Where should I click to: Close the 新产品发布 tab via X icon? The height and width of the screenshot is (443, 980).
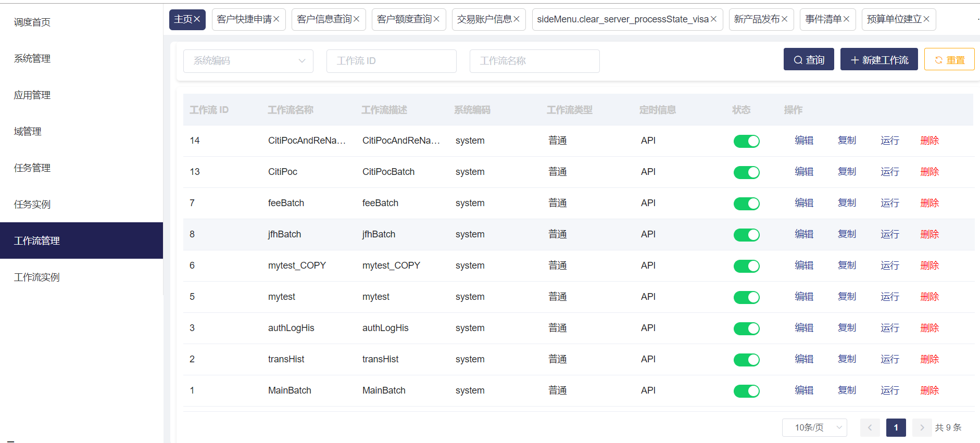point(784,19)
